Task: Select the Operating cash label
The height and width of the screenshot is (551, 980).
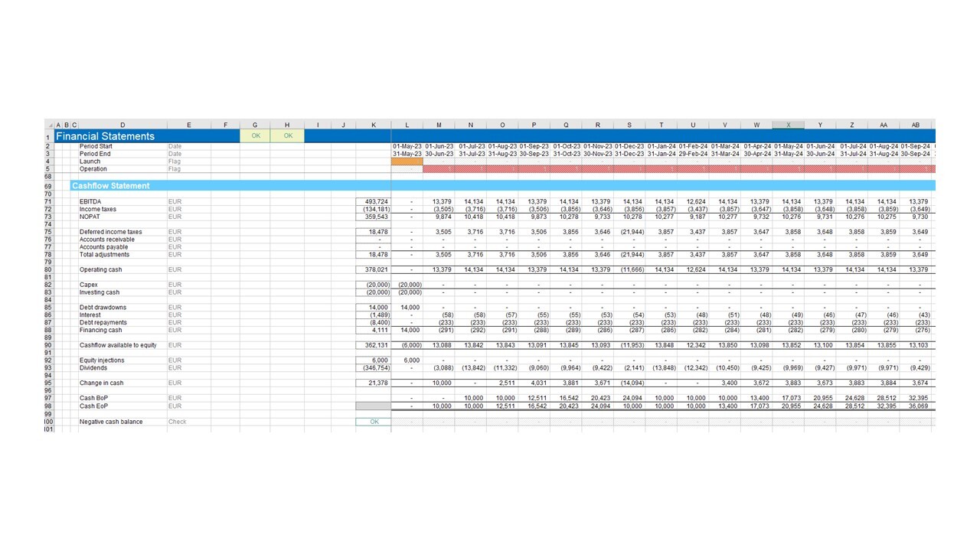Action: click(x=101, y=269)
